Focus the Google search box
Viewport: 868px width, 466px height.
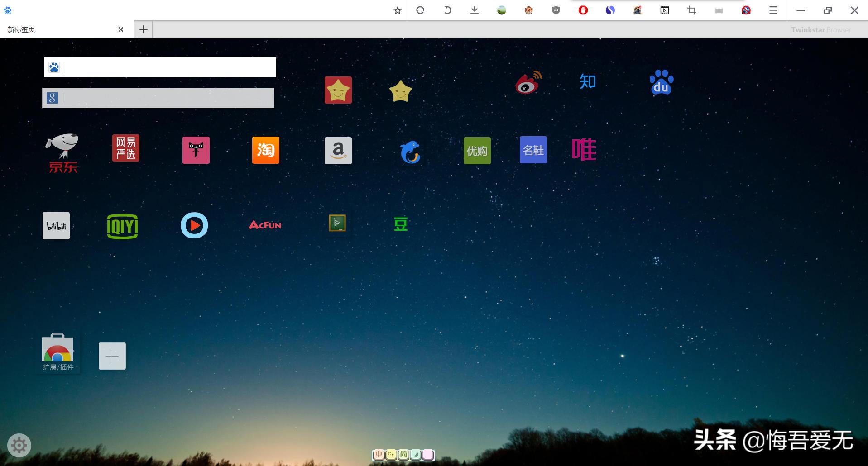click(158, 98)
